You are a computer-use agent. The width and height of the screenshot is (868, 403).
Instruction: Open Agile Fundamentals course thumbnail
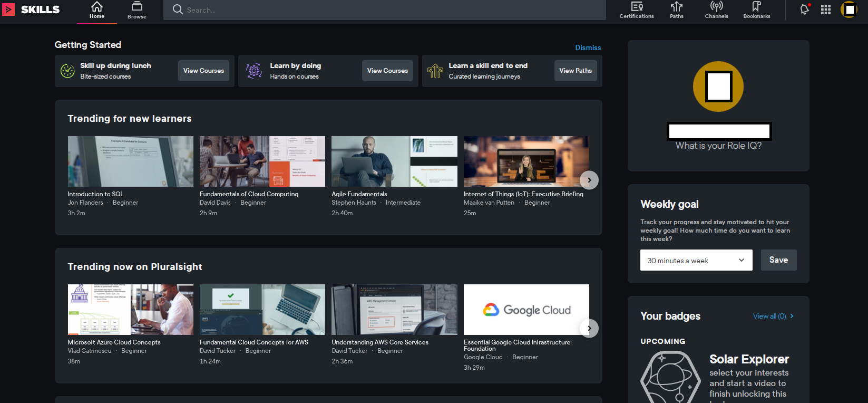click(x=395, y=161)
